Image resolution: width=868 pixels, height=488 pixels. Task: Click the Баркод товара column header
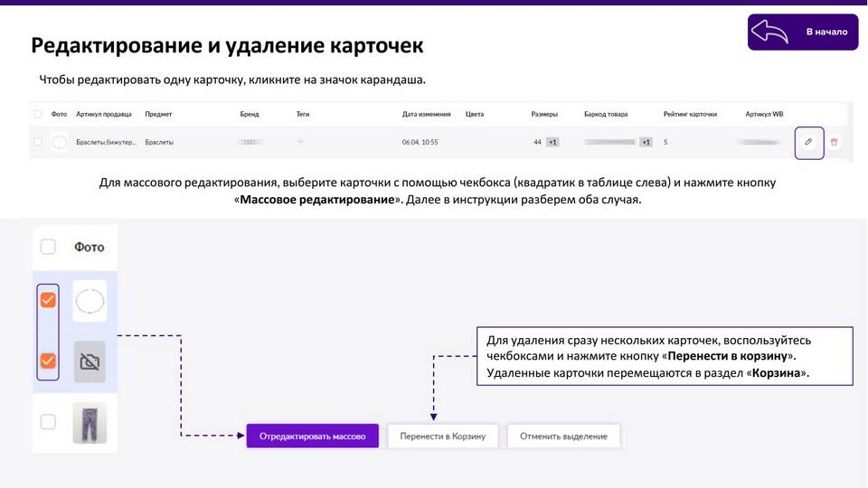point(606,114)
